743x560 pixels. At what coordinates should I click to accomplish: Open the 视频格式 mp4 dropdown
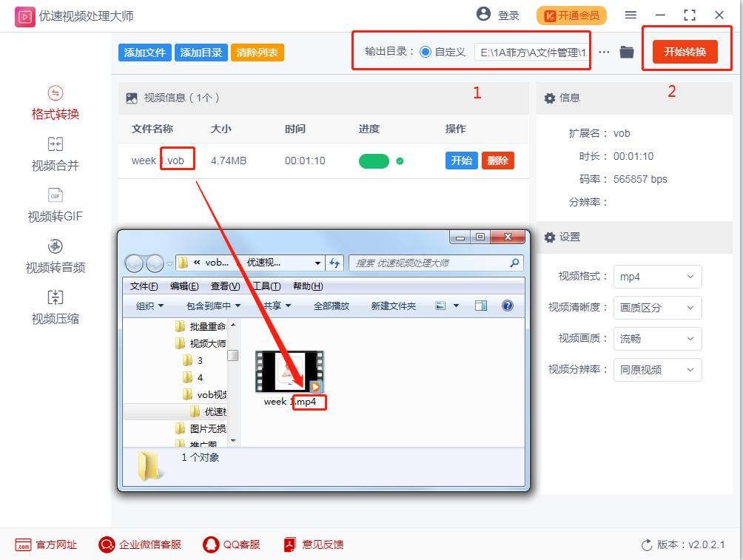click(x=657, y=276)
